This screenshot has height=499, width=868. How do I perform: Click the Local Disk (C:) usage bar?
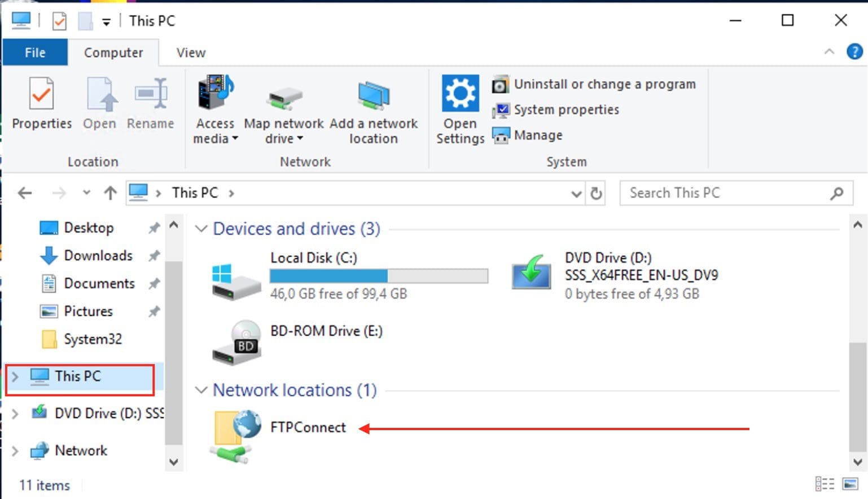click(x=379, y=275)
